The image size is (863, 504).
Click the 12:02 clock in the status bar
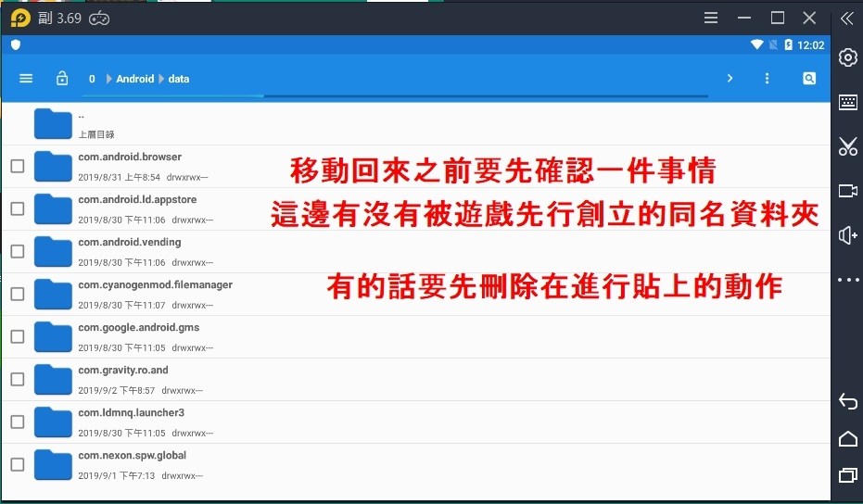pos(811,45)
